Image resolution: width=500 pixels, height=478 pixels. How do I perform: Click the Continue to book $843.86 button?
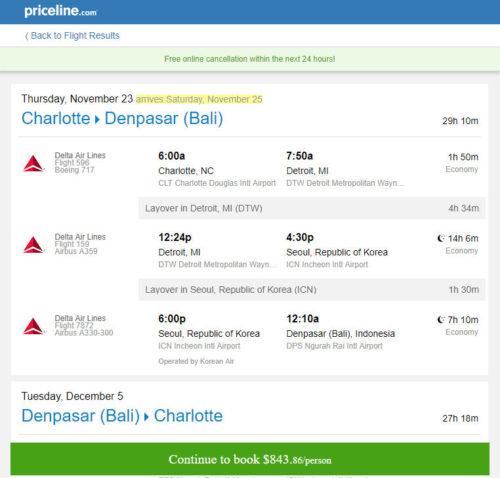click(x=250, y=459)
